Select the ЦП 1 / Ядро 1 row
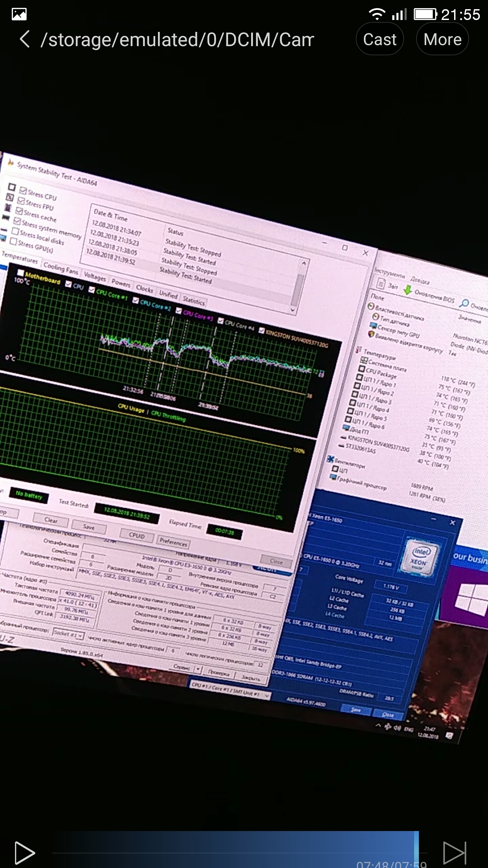Viewport: 488px width, 868px height. [375, 381]
